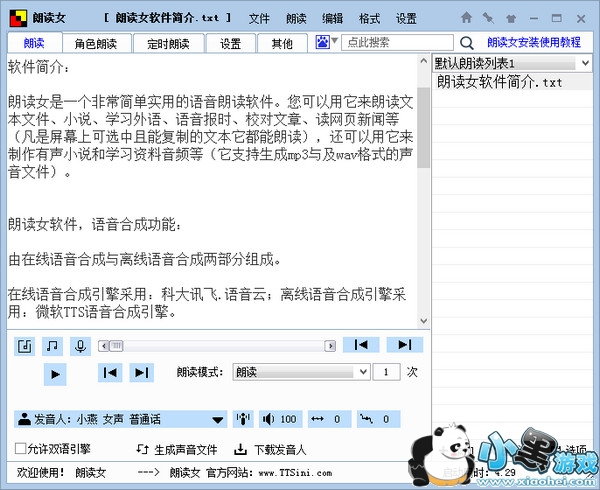This screenshot has width=600, height=490.
Task: Click the text area scroll down arrow
Action: pos(423,321)
